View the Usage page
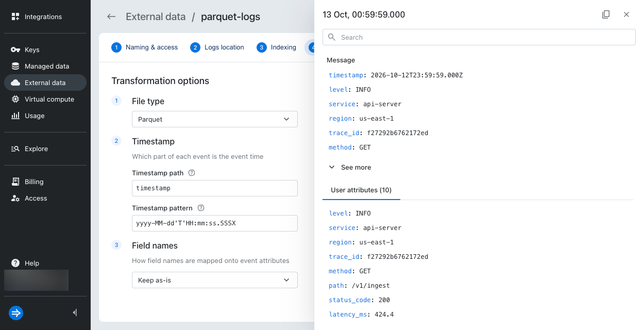The image size is (644, 330). pos(45,115)
